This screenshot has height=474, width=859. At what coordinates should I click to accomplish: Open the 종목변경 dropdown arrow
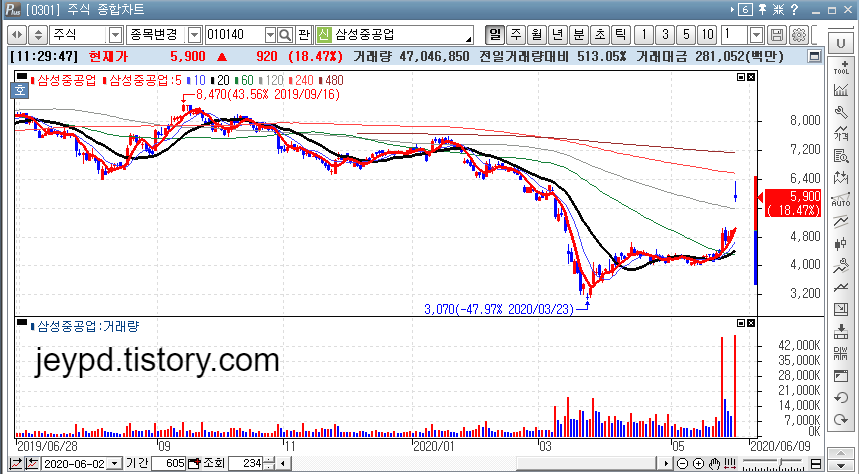click(194, 35)
